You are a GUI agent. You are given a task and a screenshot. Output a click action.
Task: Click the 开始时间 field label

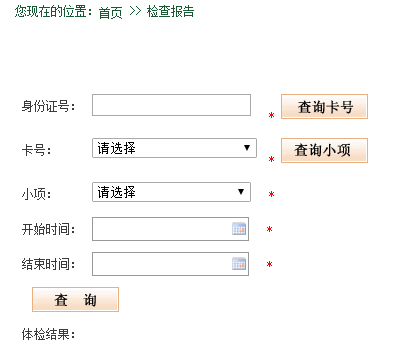coord(49,229)
